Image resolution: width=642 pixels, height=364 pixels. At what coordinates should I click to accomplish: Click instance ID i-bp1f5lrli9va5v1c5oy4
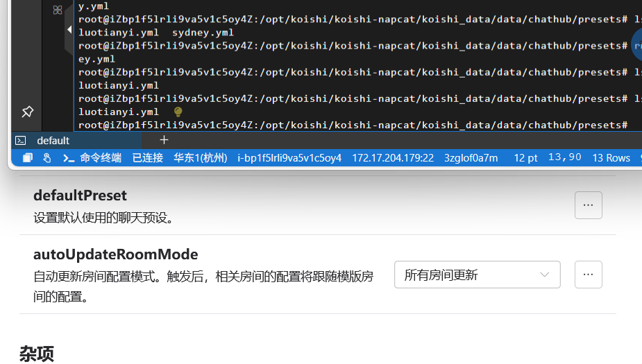[x=289, y=158]
